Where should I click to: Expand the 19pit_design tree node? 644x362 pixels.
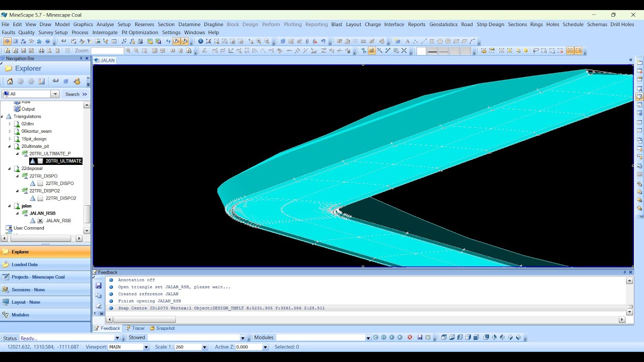click(10, 139)
